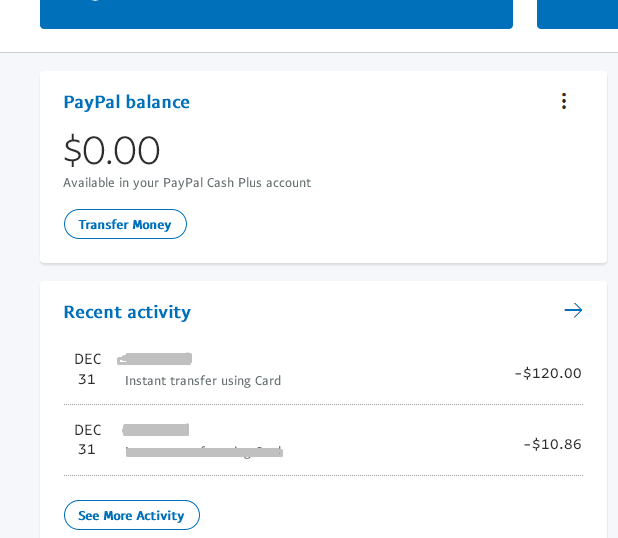The image size is (618, 538).
Task: Open the PayPal balance heading link
Action: point(126,102)
